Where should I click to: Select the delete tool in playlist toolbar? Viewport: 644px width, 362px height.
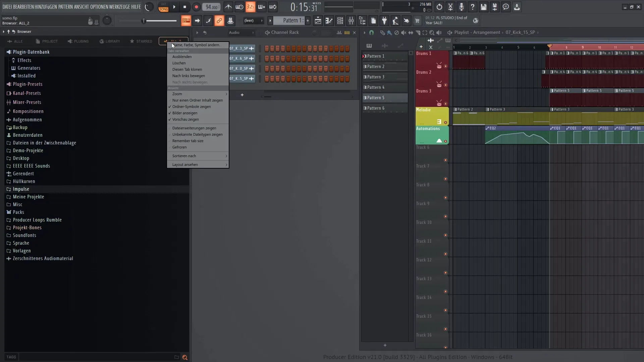396,33
